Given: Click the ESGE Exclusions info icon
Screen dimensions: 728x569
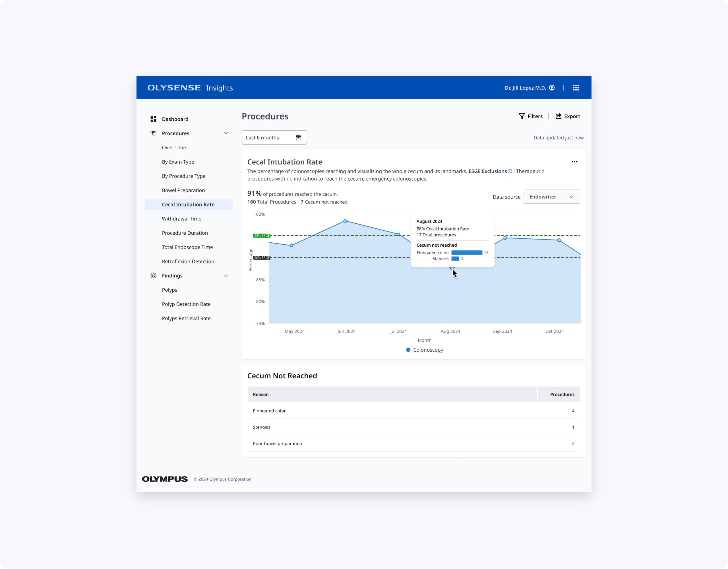Looking at the screenshot, I should [x=510, y=172].
